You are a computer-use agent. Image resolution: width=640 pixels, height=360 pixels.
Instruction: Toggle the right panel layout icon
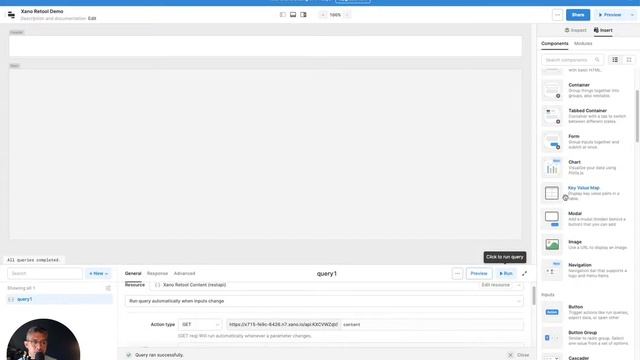[x=303, y=15]
